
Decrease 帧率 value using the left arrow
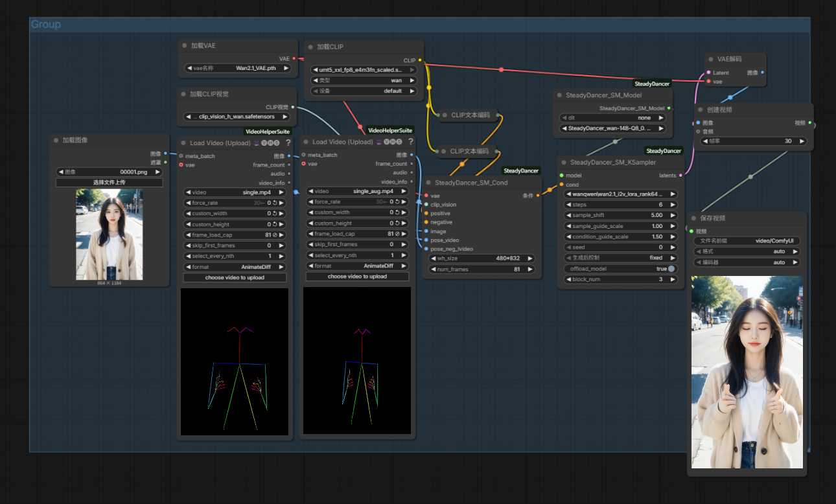click(x=704, y=141)
